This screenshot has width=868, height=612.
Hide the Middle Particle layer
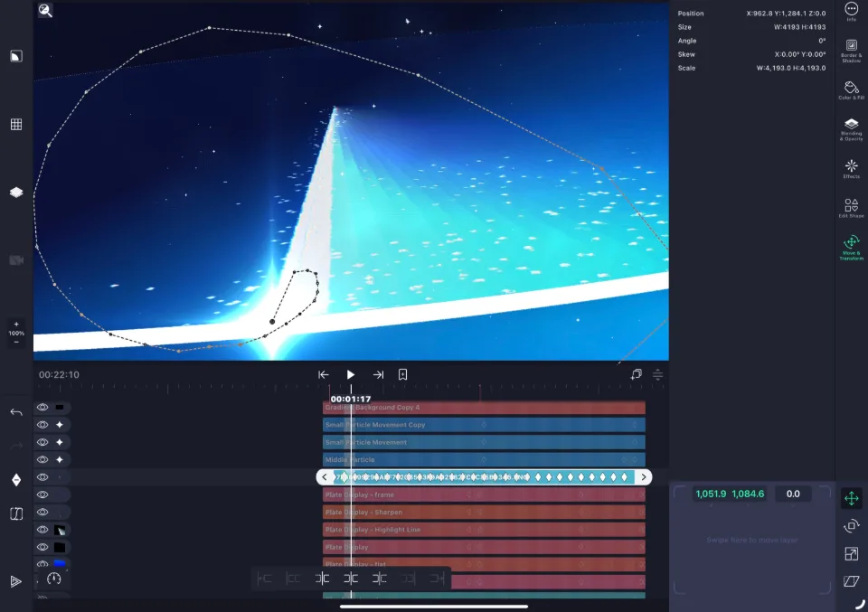[42, 460]
